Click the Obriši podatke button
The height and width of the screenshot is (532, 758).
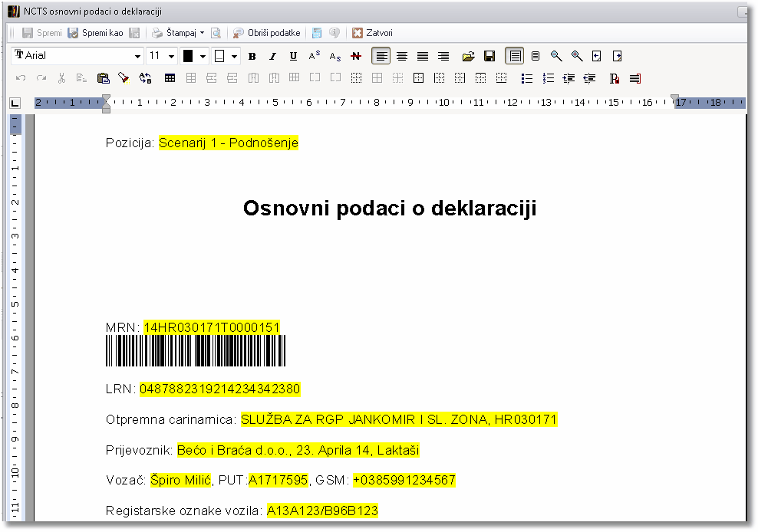[x=267, y=33]
